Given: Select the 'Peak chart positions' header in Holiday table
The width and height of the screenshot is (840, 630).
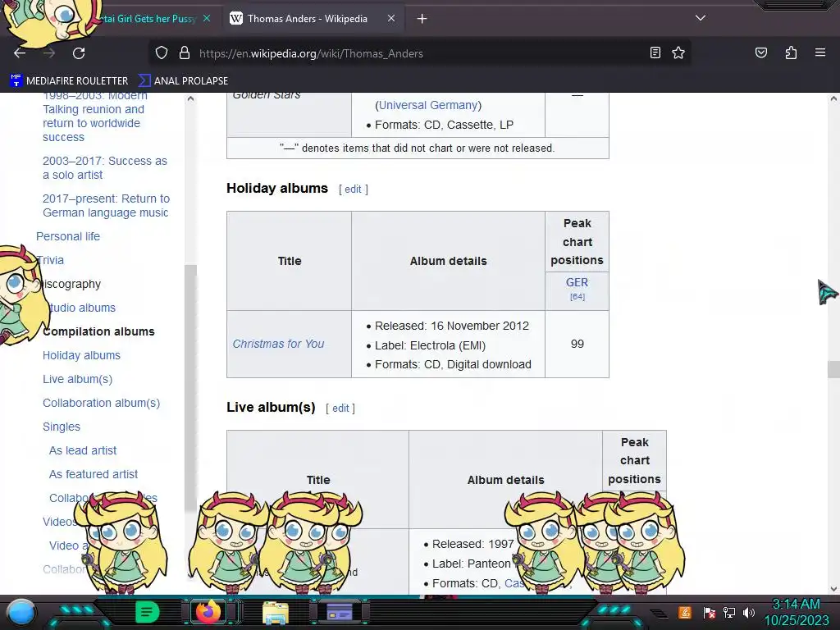Looking at the screenshot, I should coord(577,242).
